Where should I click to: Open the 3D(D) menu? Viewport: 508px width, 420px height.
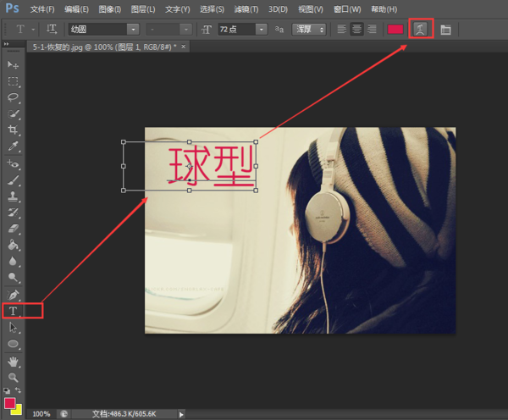[278, 9]
